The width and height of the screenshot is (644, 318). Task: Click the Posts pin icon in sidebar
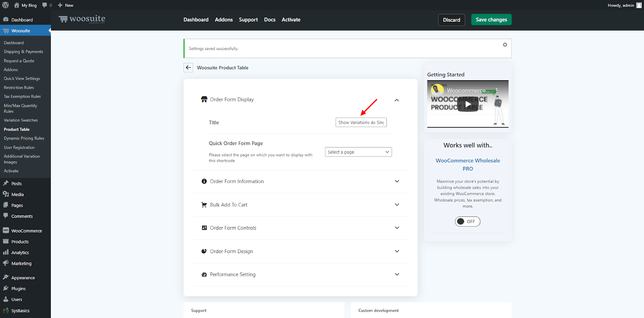coord(6,183)
